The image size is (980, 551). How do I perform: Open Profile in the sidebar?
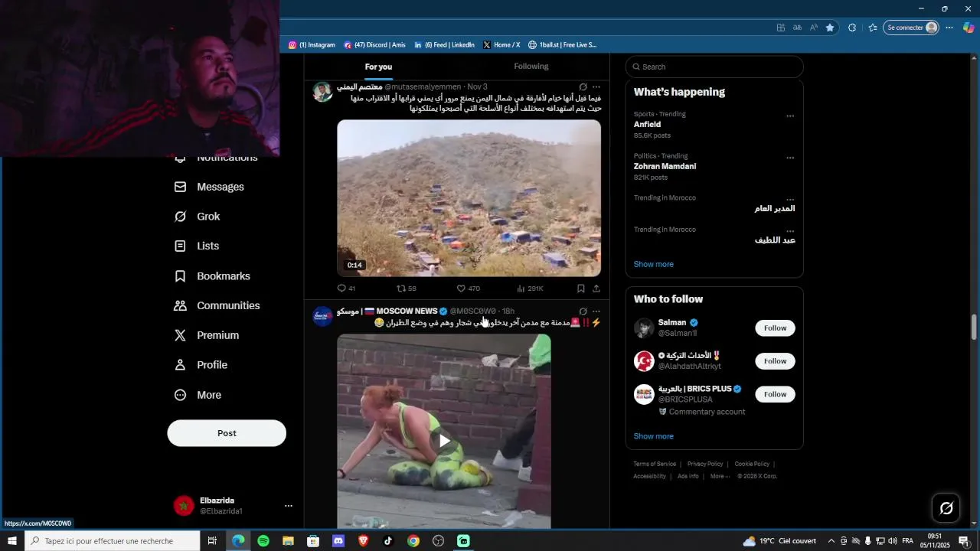pos(201,365)
